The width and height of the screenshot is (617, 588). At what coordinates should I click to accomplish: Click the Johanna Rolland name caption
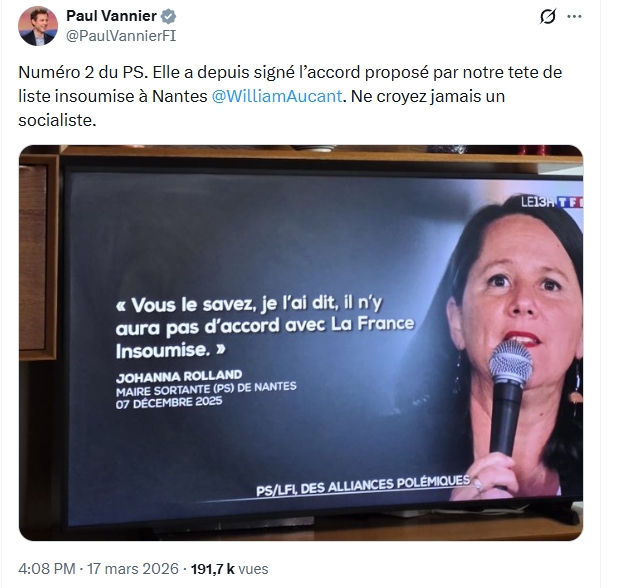pos(179,376)
